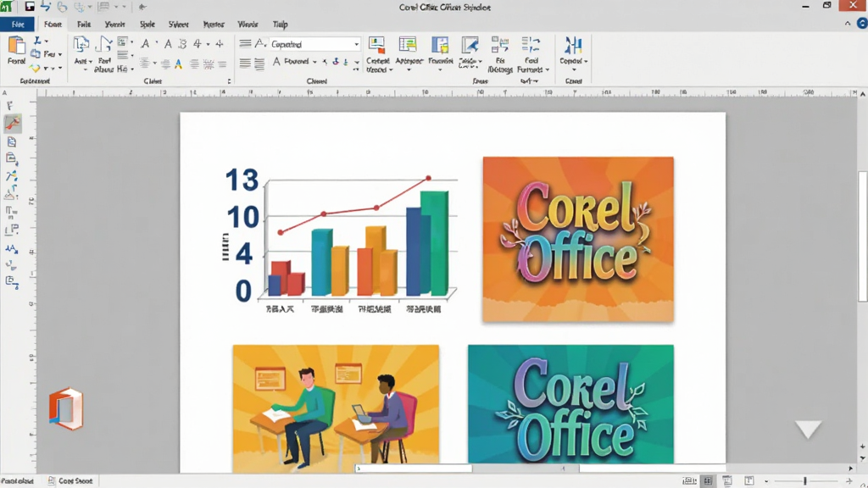The image size is (868, 488).
Task: Select the page view mode in the status bar
Action: click(x=726, y=481)
